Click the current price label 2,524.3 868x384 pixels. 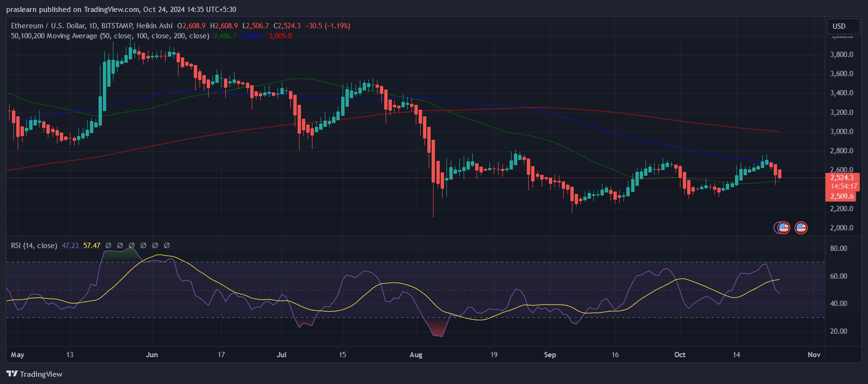point(842,178)
